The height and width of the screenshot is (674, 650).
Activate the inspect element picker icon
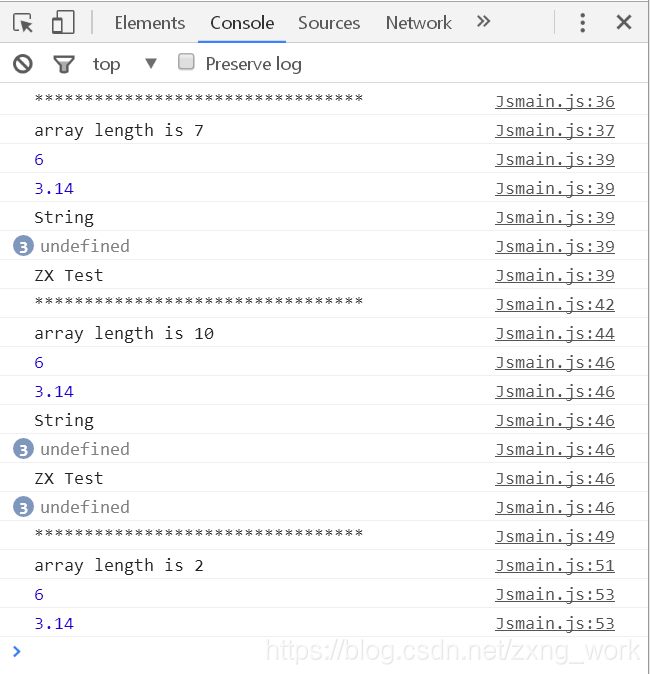coord(23,22)
